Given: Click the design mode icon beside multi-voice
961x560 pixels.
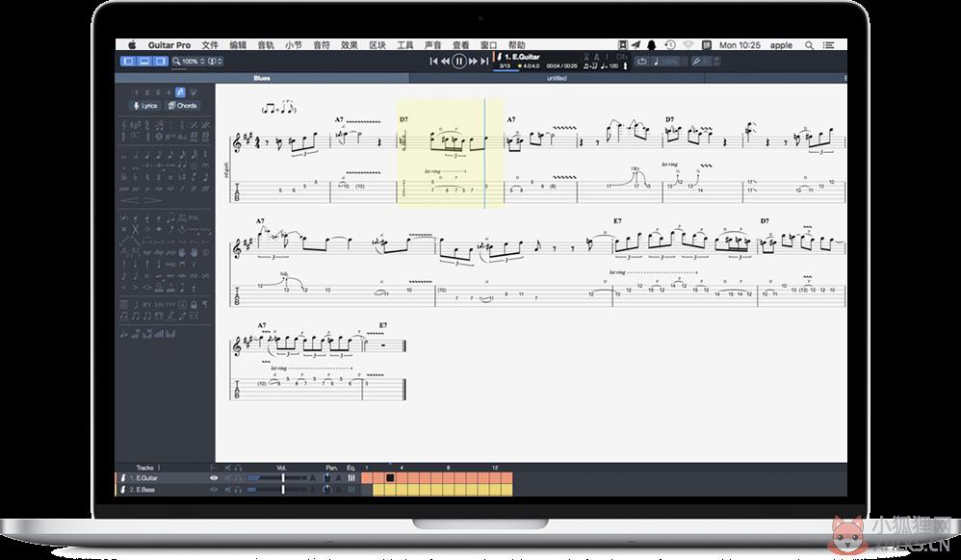Looking at the screenshot, I should (x=194, y=92).
